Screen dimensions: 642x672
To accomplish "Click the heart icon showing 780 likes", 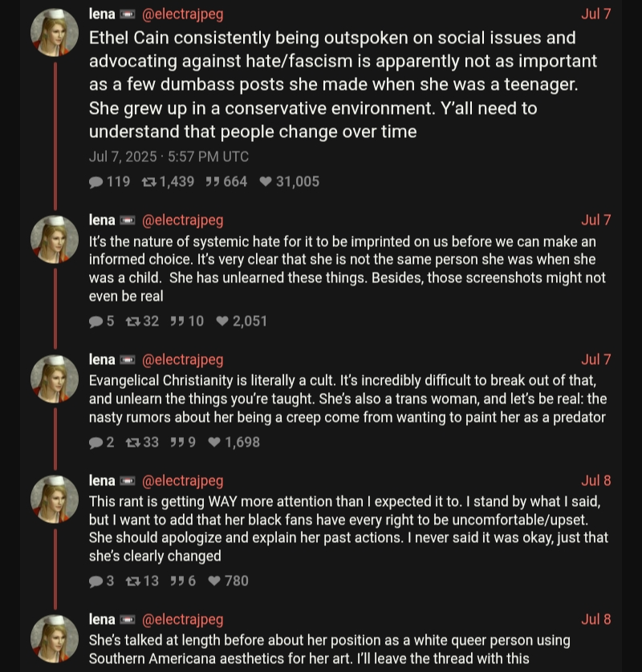I will 214,581.
